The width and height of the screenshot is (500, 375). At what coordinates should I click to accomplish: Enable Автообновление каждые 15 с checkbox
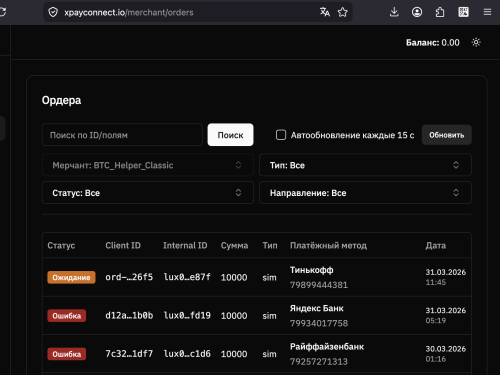(281, 135)
